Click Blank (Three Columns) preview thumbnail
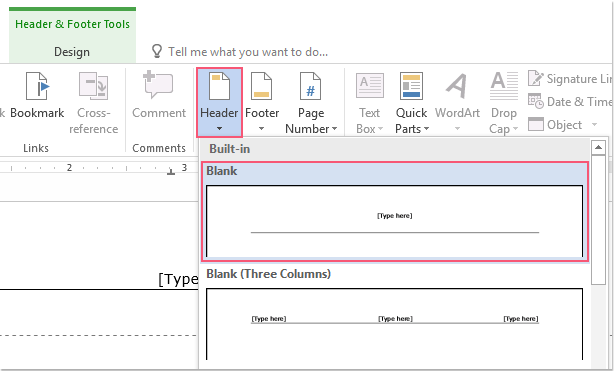 point(395,324)
